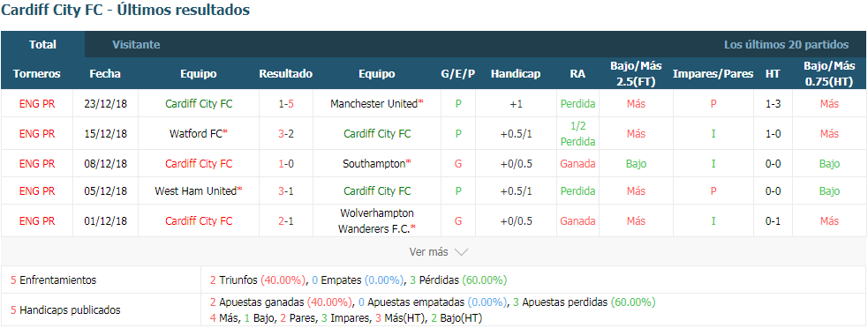The width and height of the screenshot is (868, 328).
Task: Click Cardiff City FC in the 15/12/18 row
Action: tap(377, 133)
